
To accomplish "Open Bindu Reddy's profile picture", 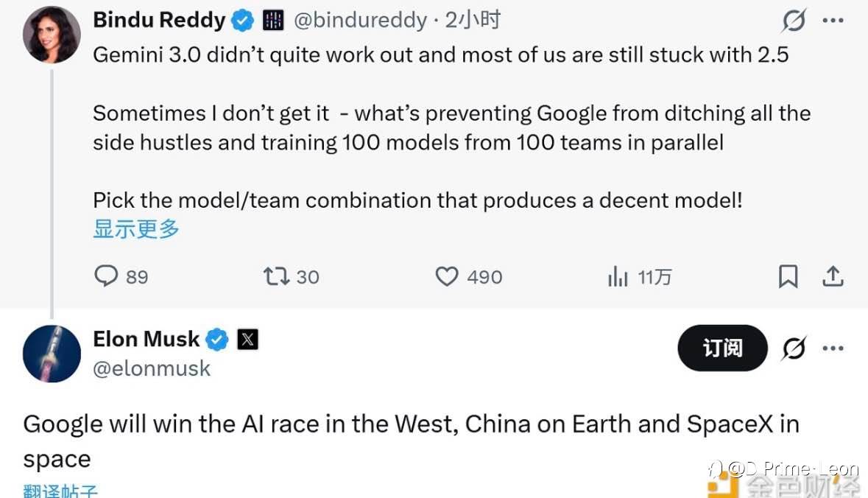I will click(x=52, y=34).
